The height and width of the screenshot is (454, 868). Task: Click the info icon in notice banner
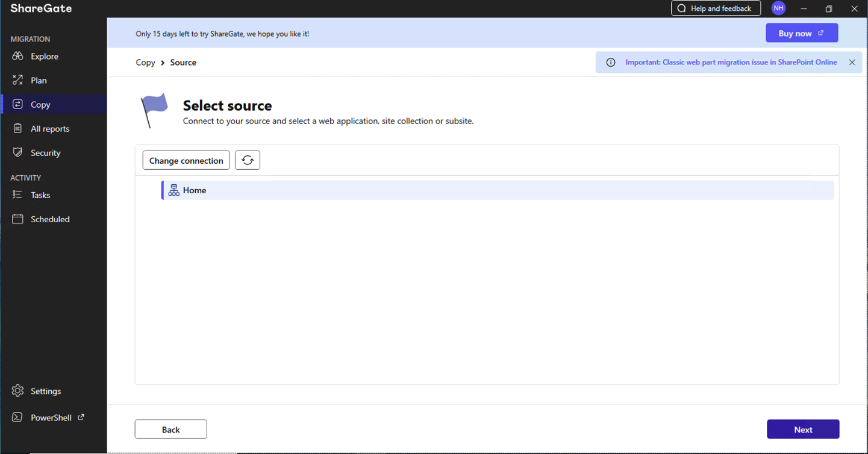pyautogui.click(x=611, y=62)
